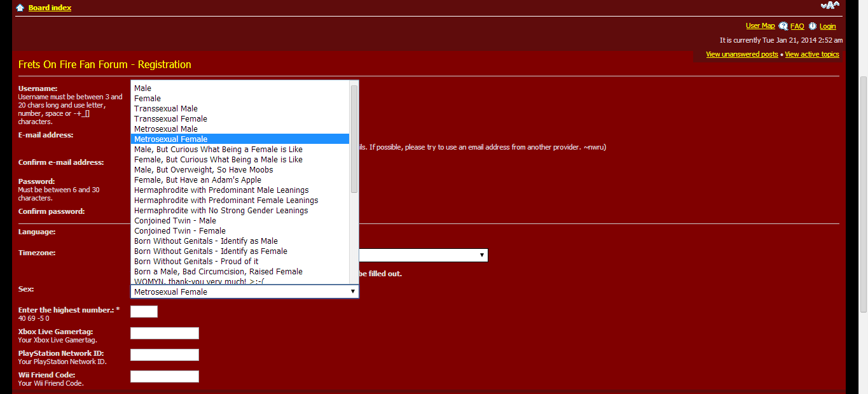
Task: Open the User Map link
Action: pos(760,26)
